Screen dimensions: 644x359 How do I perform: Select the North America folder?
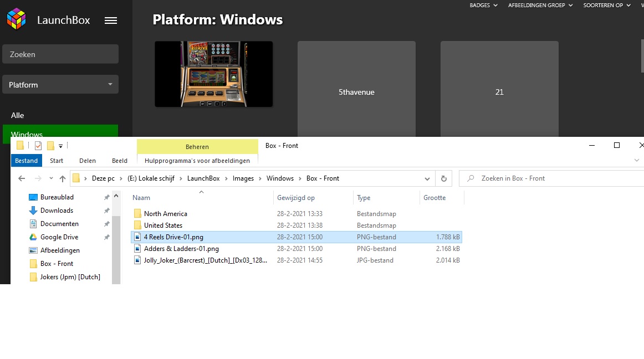[296, 214]
